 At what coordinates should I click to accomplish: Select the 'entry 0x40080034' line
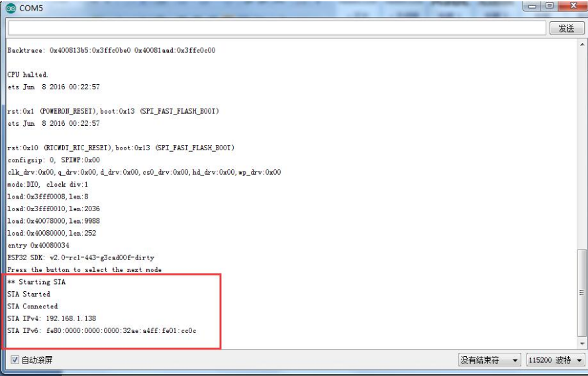point(38,246)
